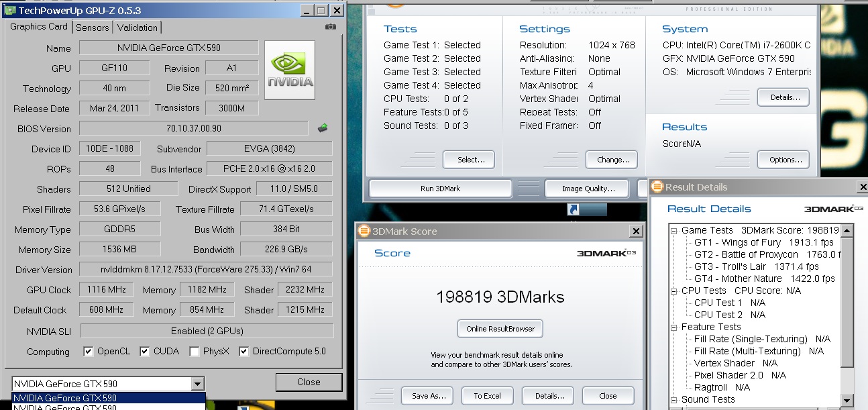Click the Name field in GPU-Z
Viewport: 868px width, 410px height.
tap(169, 48)
